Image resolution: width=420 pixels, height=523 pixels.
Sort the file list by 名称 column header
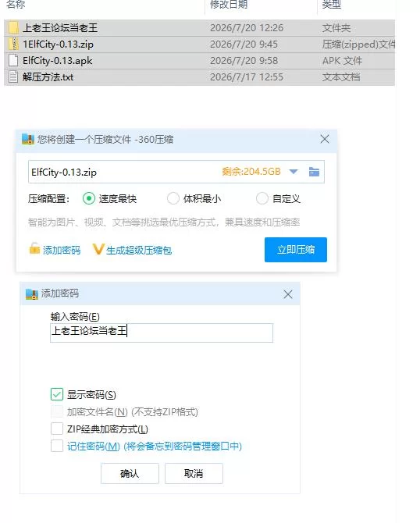tap(16, 5)
